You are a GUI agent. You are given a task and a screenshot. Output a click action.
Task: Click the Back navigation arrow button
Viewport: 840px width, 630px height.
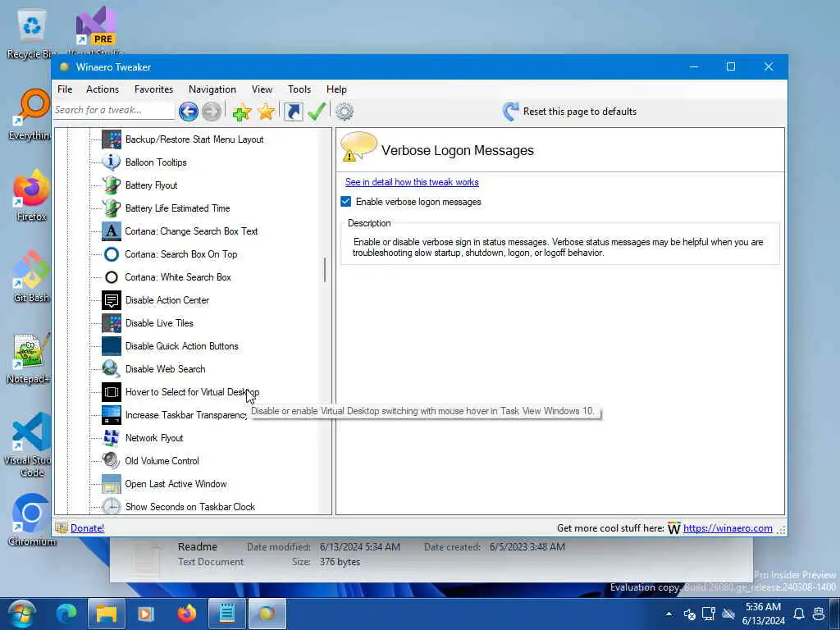coord(188,112)
